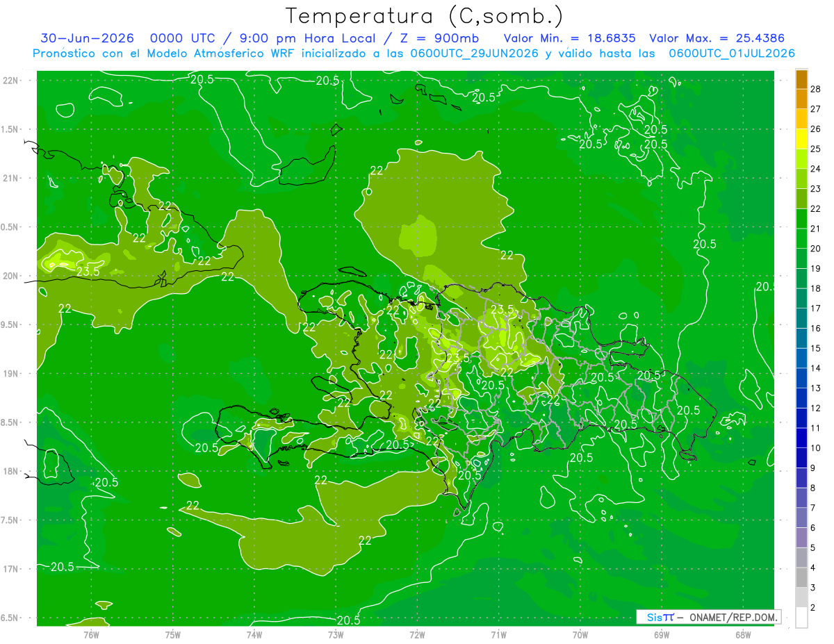This screenshot has height=644, width=834.
Task: Click the title 'Temperatura (C,somb.)'
Action: [425, 16]
